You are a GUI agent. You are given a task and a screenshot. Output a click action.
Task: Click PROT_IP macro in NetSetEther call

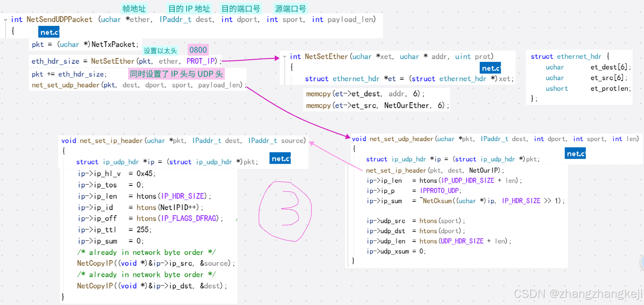(x=201, y=61)
